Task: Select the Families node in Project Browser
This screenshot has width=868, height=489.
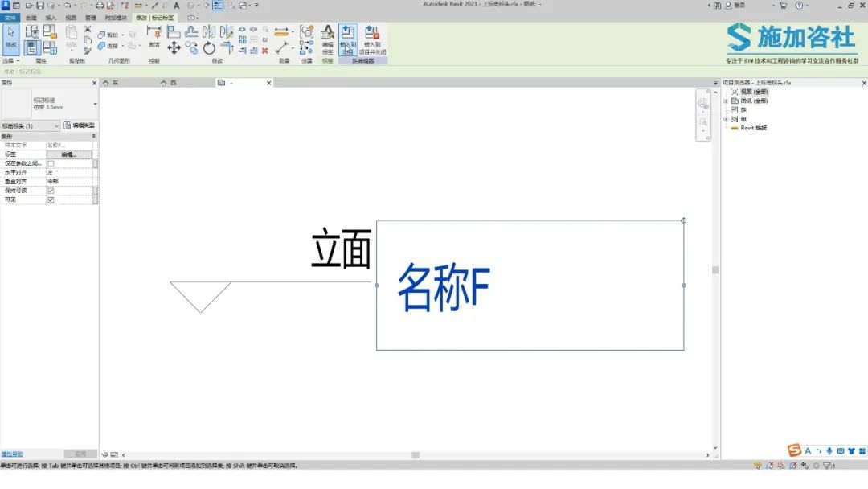Action: [x=743, y=109]
